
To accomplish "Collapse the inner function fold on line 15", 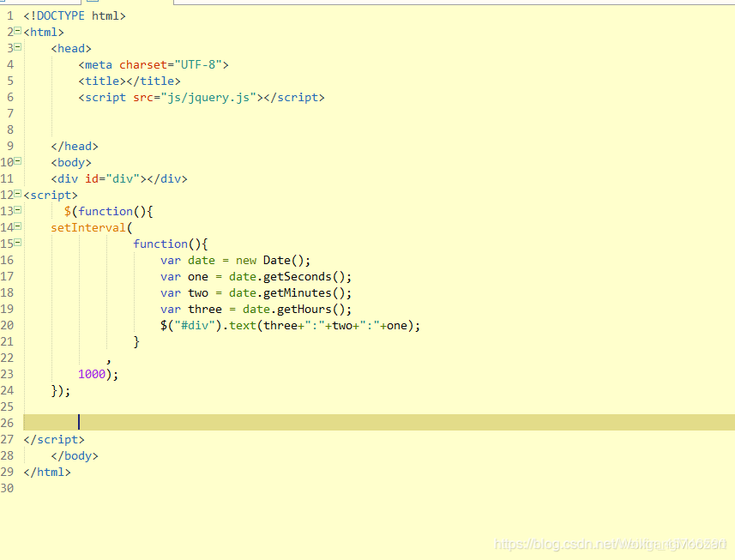I will pos(18,243).
